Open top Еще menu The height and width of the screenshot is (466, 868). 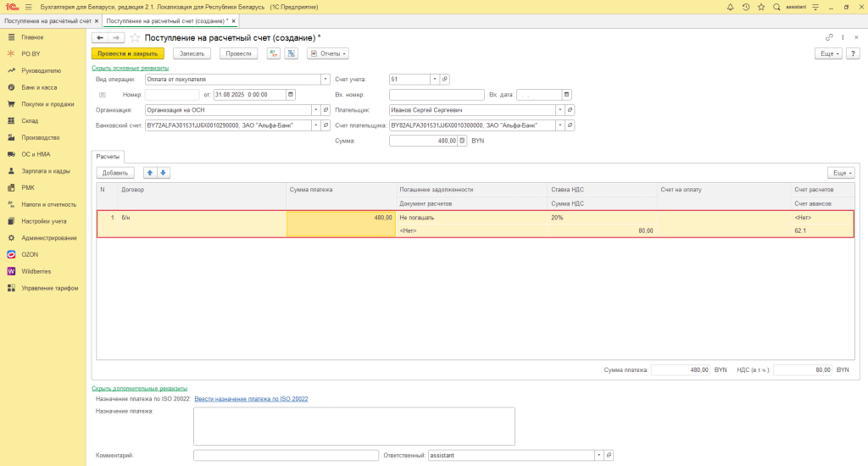pos(829,53)
